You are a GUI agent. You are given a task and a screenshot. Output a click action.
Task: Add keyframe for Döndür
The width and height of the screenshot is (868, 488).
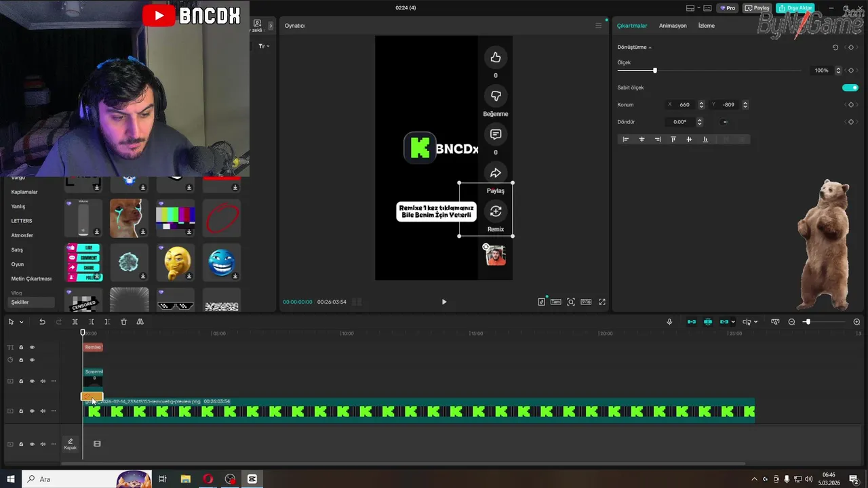point(851,122)
